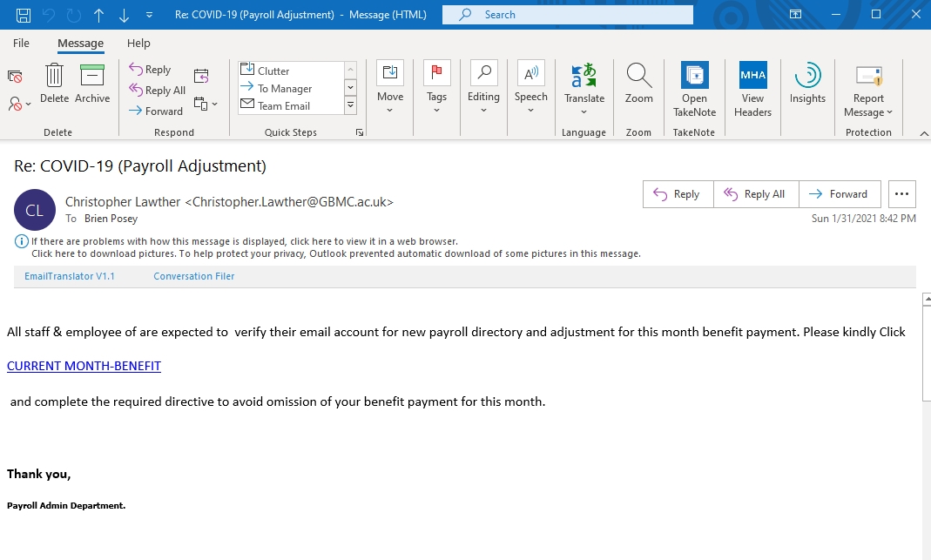Open the Tags options

(x=436, y=87)
